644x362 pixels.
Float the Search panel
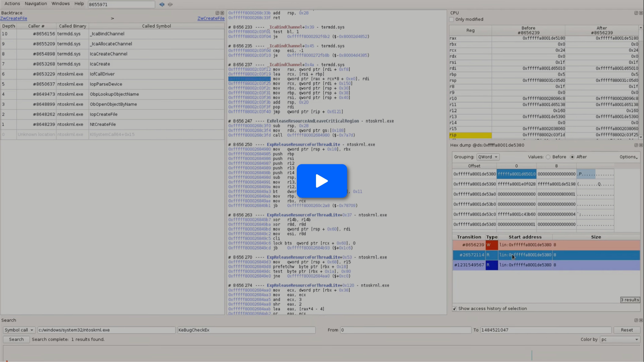coord(636,320)
